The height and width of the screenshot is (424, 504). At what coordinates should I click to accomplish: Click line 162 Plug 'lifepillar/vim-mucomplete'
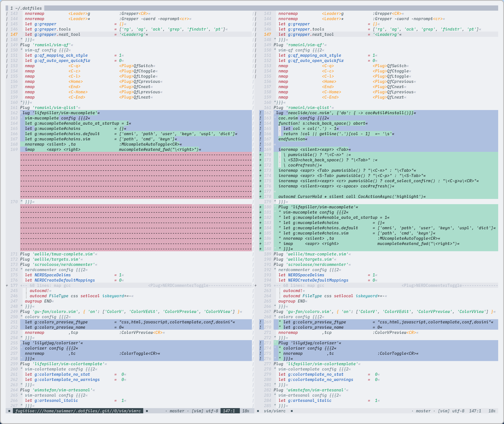pyautogui.click(x=136, y=113)
